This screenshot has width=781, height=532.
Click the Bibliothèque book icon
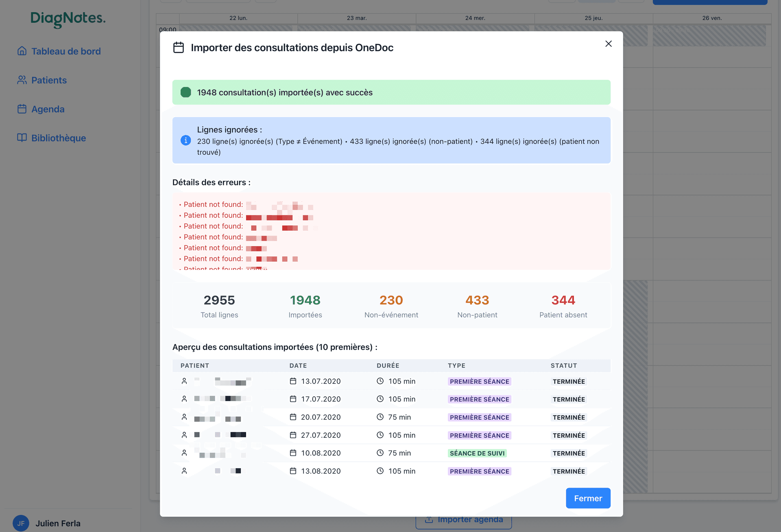pos(22,138)
